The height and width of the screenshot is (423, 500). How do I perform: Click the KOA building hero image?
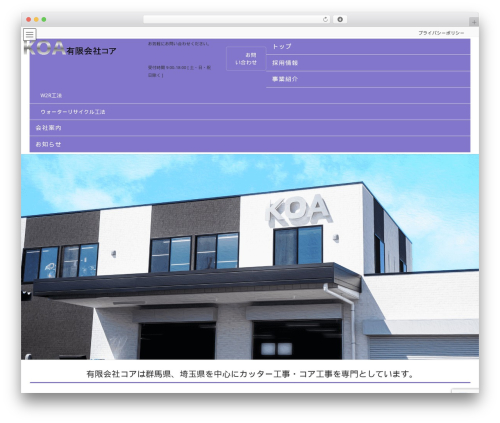click(x=250, y=257)
